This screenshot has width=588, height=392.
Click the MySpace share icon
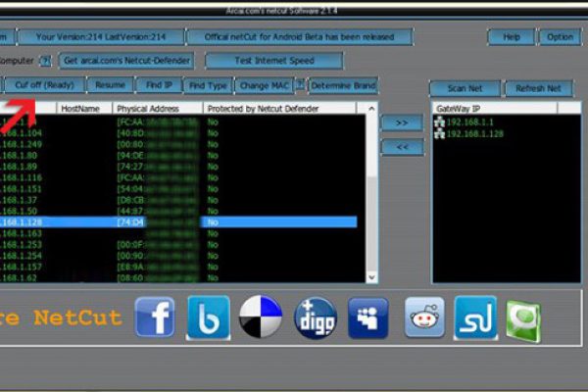(x=368, y=318)
